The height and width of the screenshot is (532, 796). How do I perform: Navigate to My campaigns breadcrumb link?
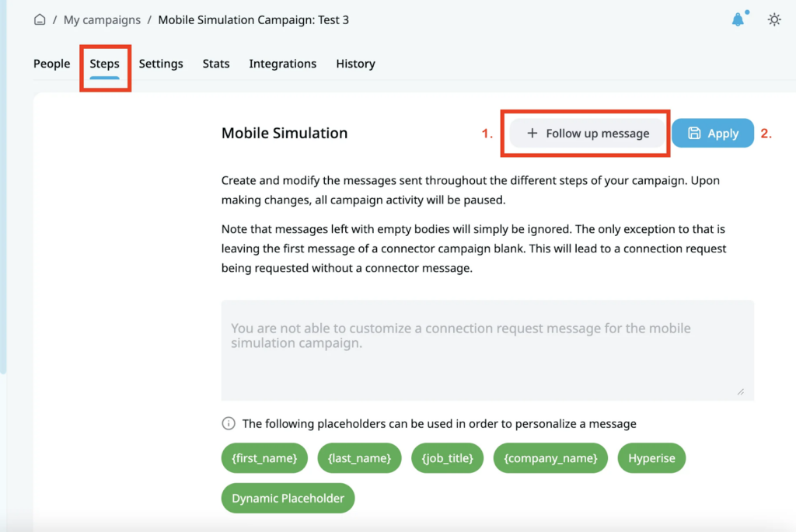coord(102,19)
